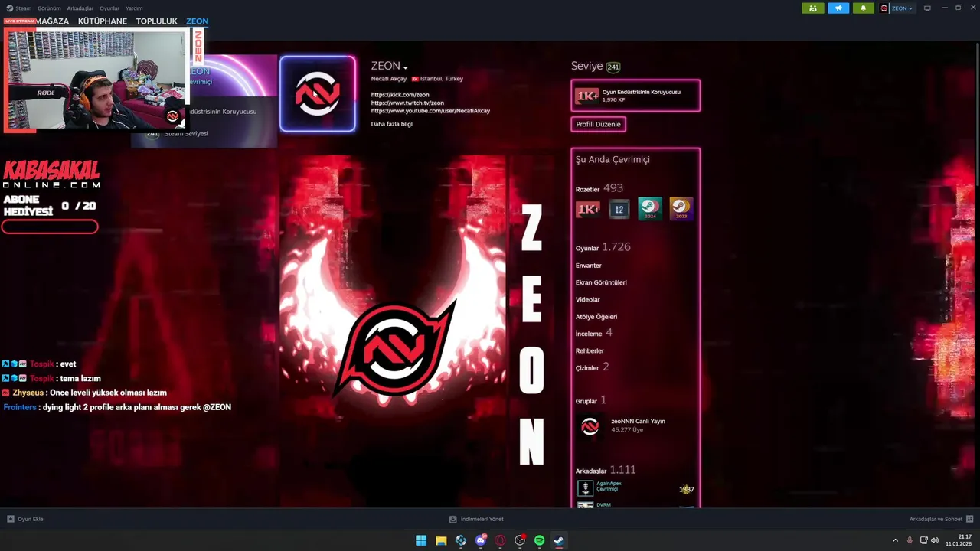Open Ekran Görüntüleri link
Image resolution: width=980 pixels, height=551 pixels.
(601, 282)
